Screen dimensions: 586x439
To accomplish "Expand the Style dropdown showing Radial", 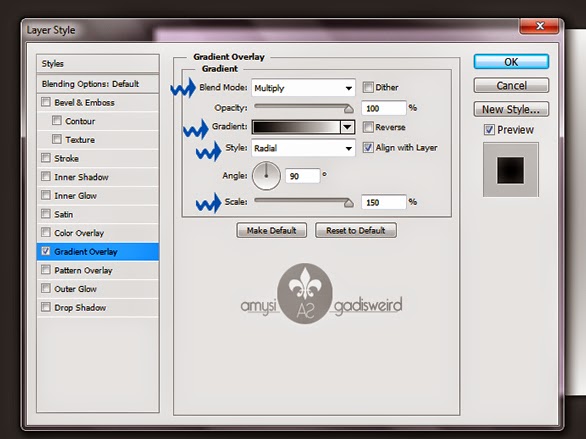I will click(x=303, y=148).
